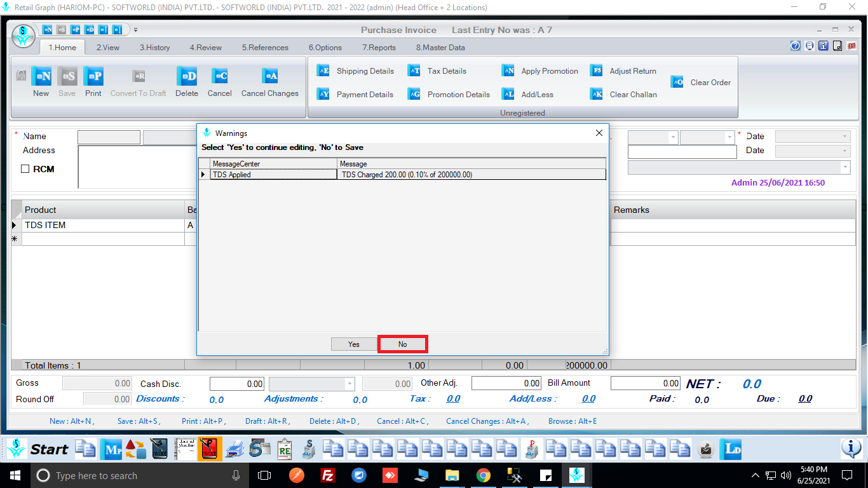Viewport: 868px width, 488px height.
Task: Click Apply Promotion icon
Action: coord(508,71)
